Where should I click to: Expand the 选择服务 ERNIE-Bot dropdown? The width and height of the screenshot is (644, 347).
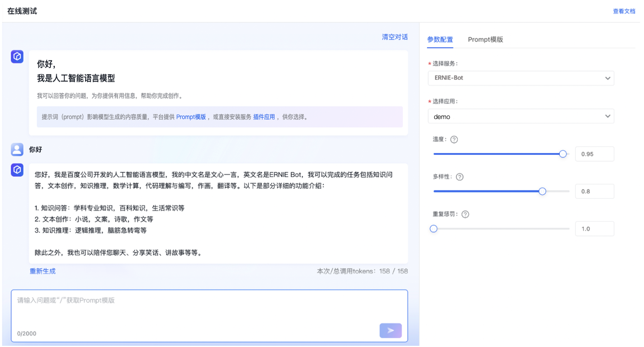521,78
